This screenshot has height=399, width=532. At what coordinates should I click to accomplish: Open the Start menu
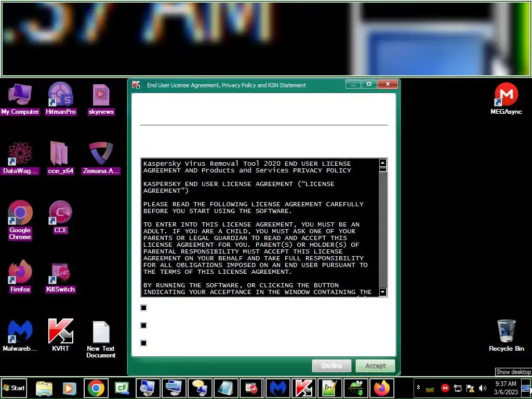click(x=14, y=388)
